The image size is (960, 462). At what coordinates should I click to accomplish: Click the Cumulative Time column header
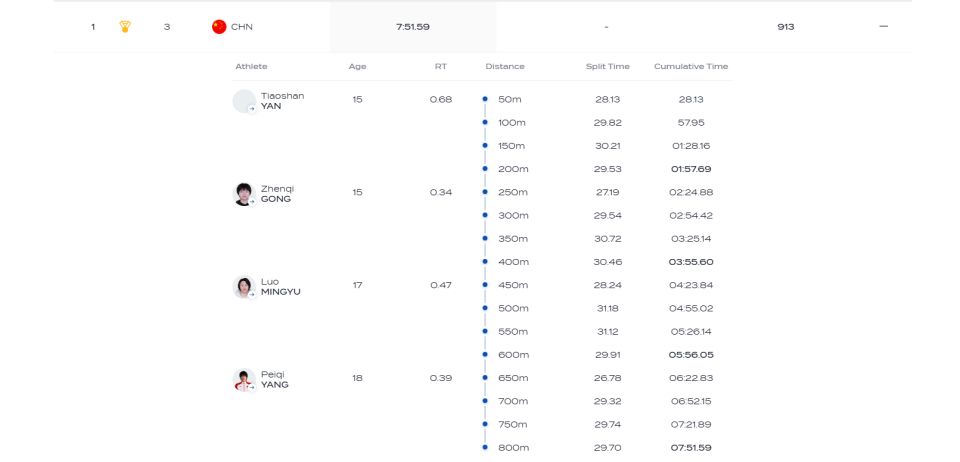pos(691,67)
